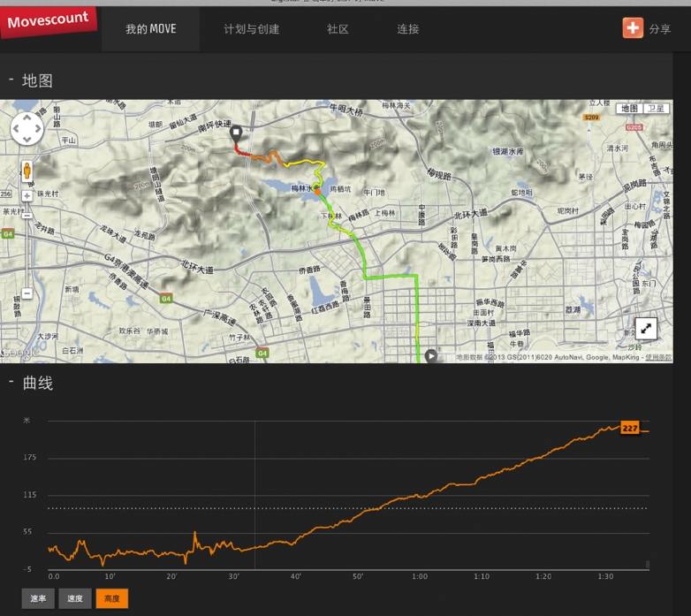This screenshot has height=616, width=691.
Task: Switch map to 地图 map view
Action: [628, 108]
